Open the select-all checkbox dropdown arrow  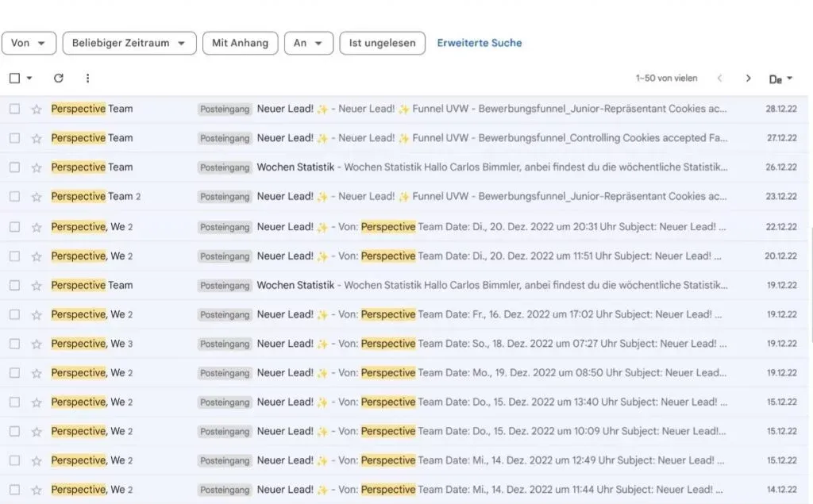click(30, 79)
